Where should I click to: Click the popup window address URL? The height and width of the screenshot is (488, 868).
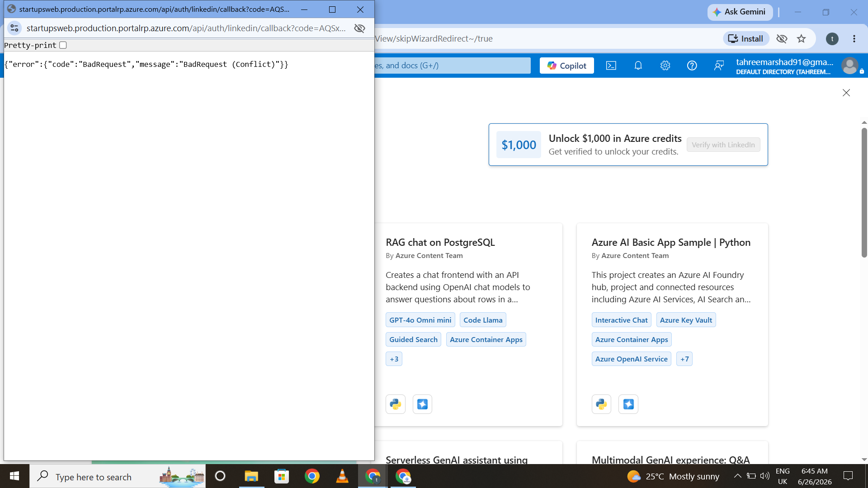click(186, 28)
